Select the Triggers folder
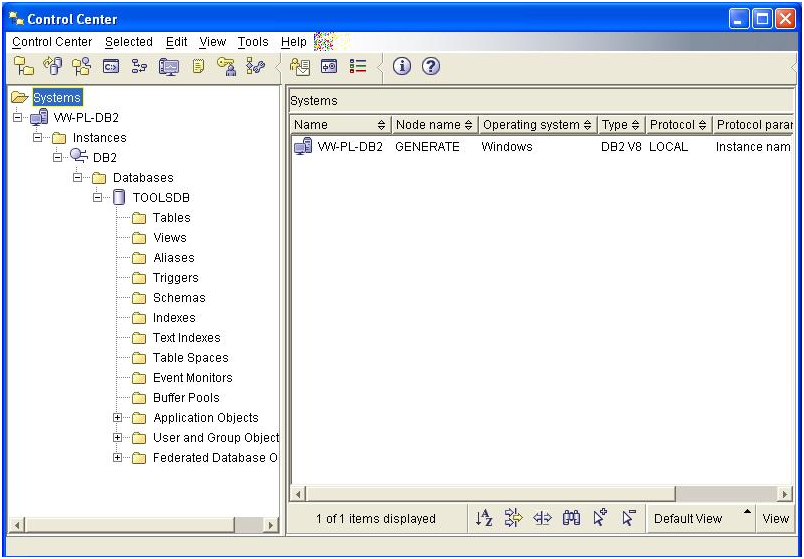 point(165,277)
